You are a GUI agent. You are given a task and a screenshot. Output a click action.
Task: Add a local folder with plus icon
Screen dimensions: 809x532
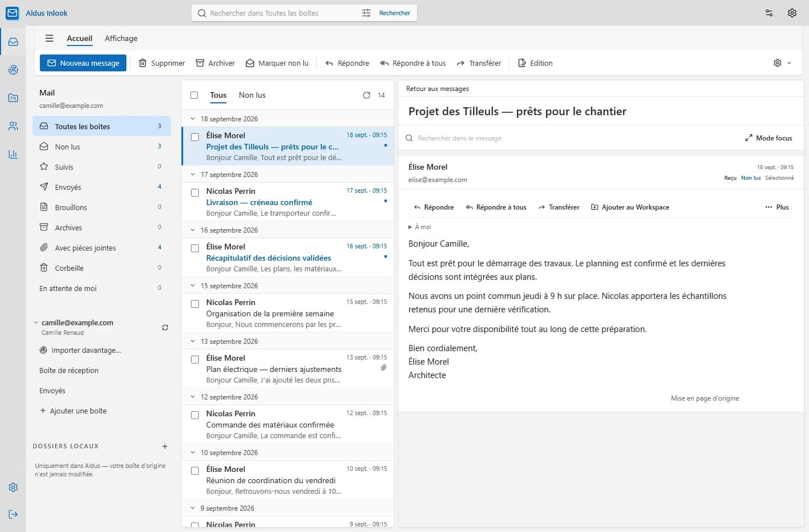click(165, 447)
